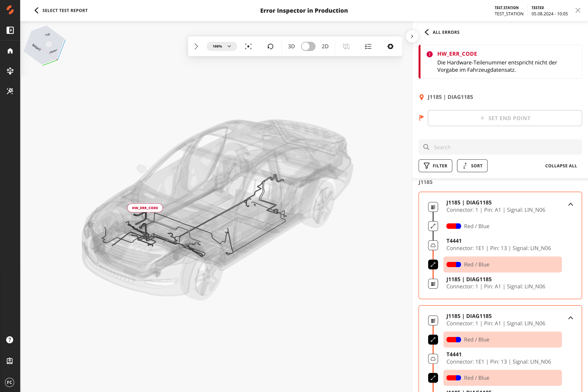Go back to SELECT TEST REPORT
Image resolution: width=588 pixels, height=392 pixels.
click(x=61, y=11)
